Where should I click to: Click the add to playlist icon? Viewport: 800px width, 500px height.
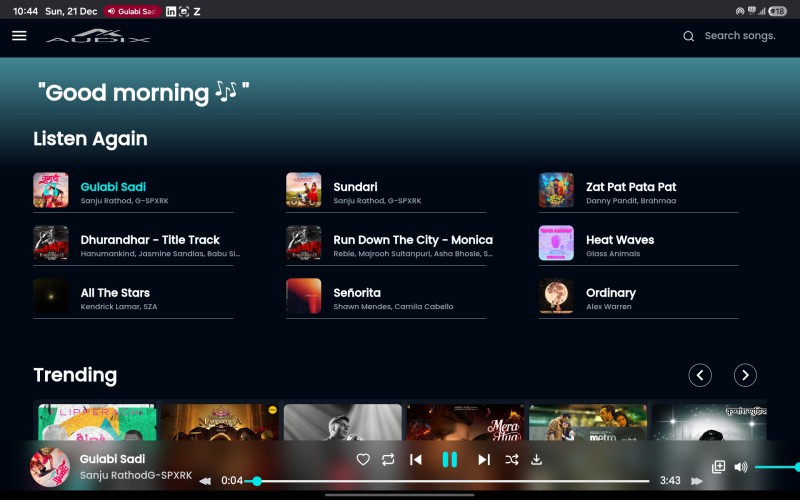(718, 467)
